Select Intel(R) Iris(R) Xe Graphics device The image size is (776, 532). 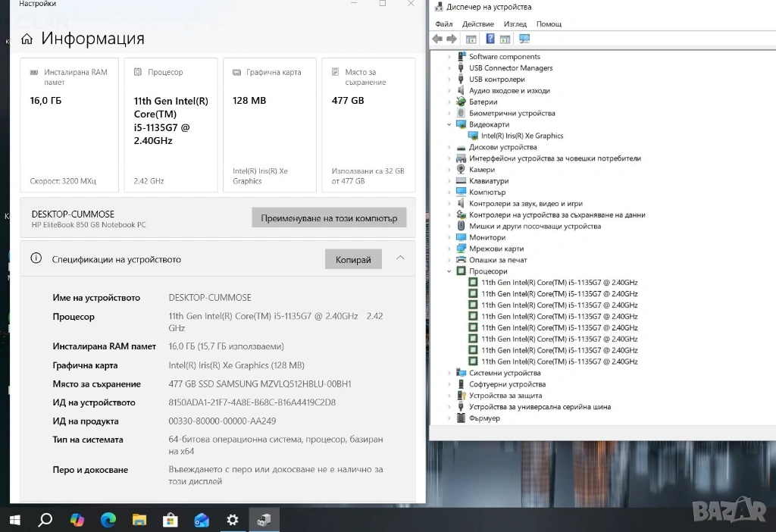[521, 136]
